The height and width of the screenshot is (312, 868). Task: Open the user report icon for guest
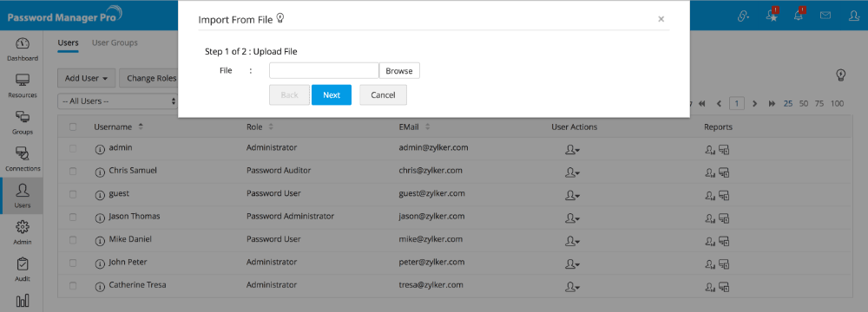[x=710, y=195]
